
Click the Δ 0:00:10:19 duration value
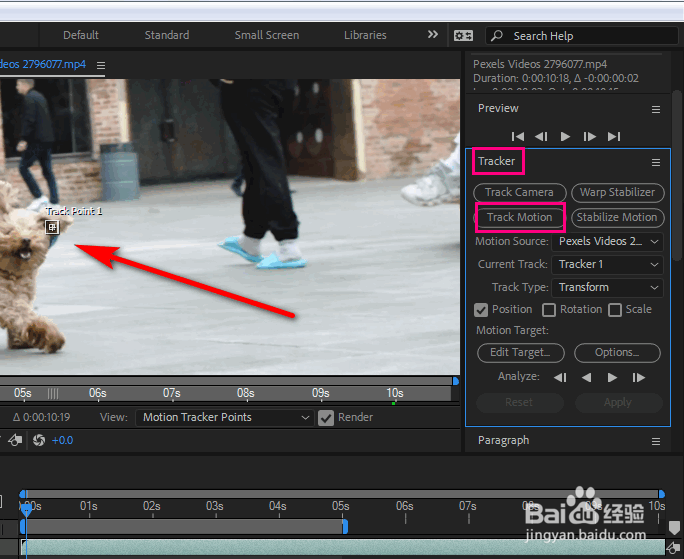41,418
